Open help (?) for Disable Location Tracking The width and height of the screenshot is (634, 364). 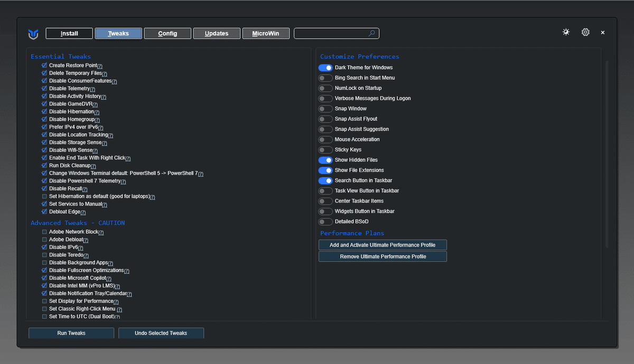(110, 135)
